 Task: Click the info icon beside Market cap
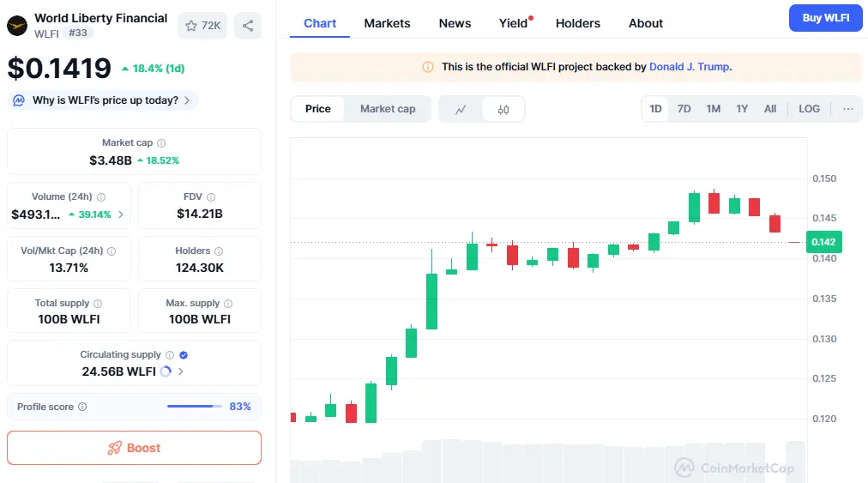click(161, 143)
